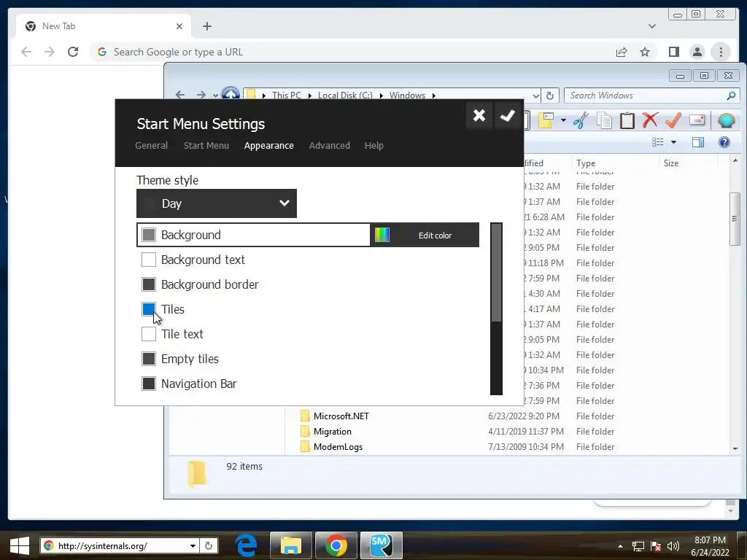
Task: Open Chrome three-dot menu
Action: click(721, 52)
